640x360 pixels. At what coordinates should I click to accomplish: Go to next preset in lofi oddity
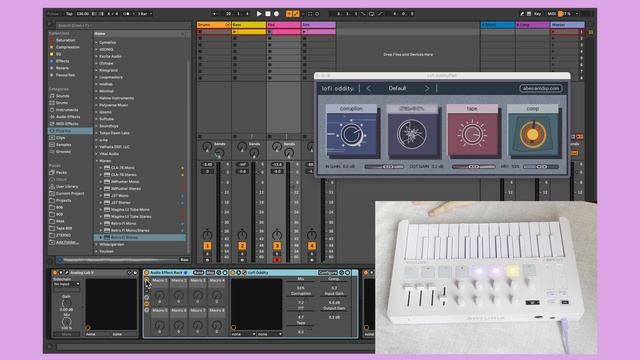(x=427, y=88)
